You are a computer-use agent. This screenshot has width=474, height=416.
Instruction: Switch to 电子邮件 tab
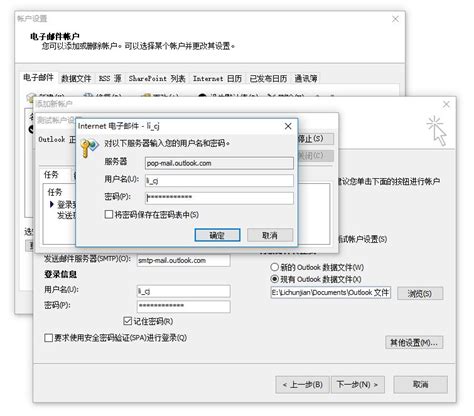tap(39, 78)
